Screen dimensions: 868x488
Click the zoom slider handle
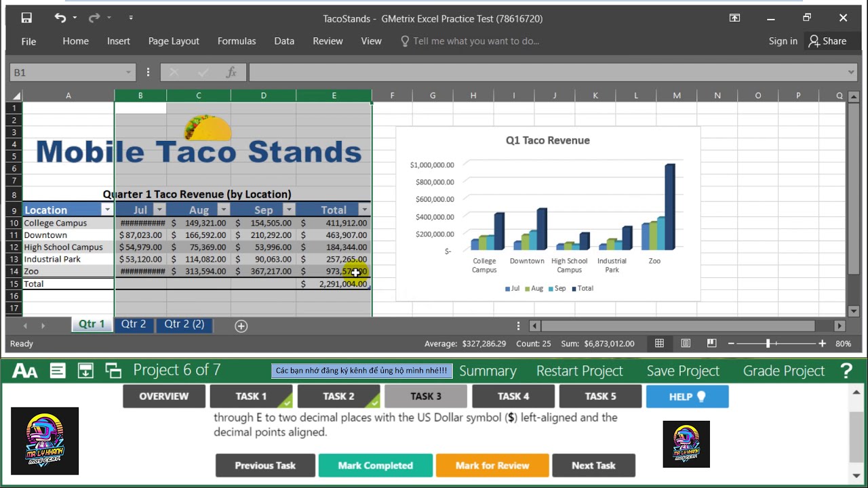point(768,344)
